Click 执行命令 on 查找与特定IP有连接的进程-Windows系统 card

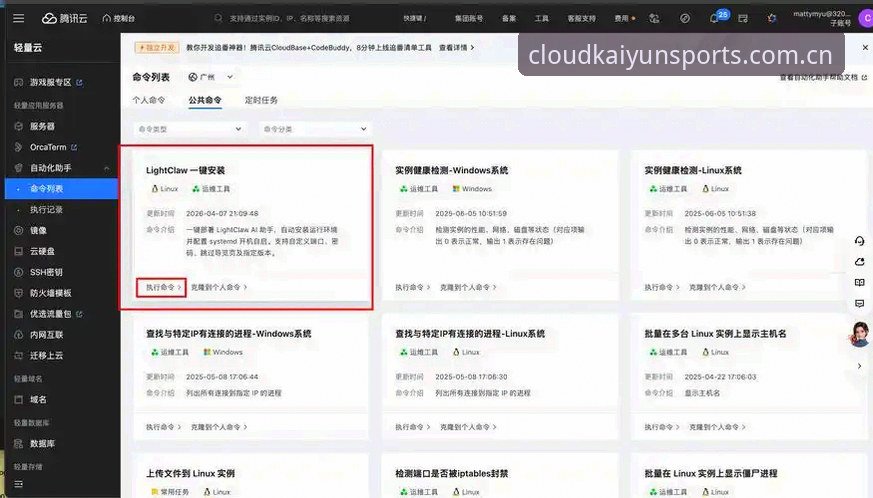(163, 427)
